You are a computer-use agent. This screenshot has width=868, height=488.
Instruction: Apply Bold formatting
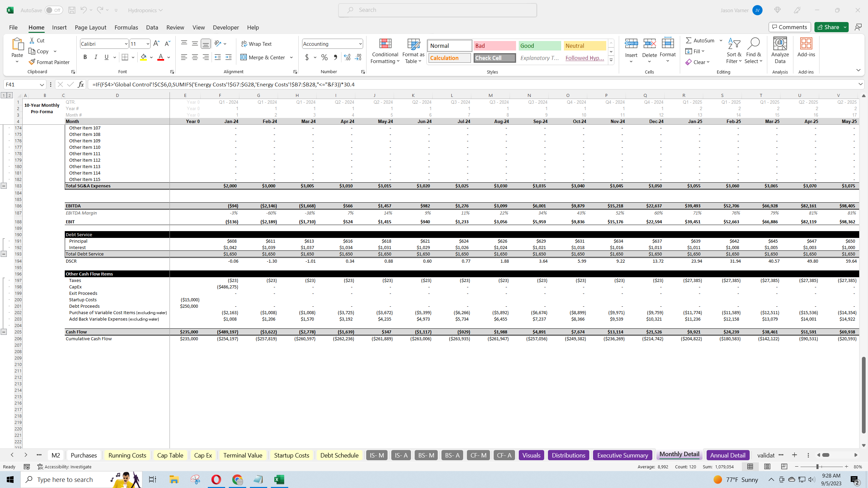point(85,57)
